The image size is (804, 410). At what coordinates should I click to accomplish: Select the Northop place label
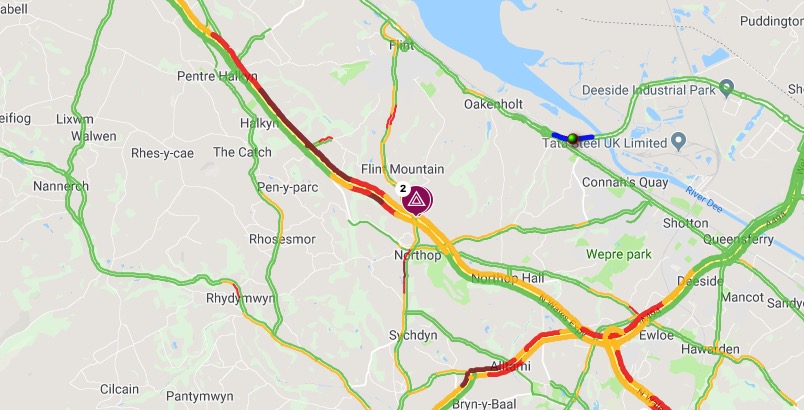click(x=417, y=255)
